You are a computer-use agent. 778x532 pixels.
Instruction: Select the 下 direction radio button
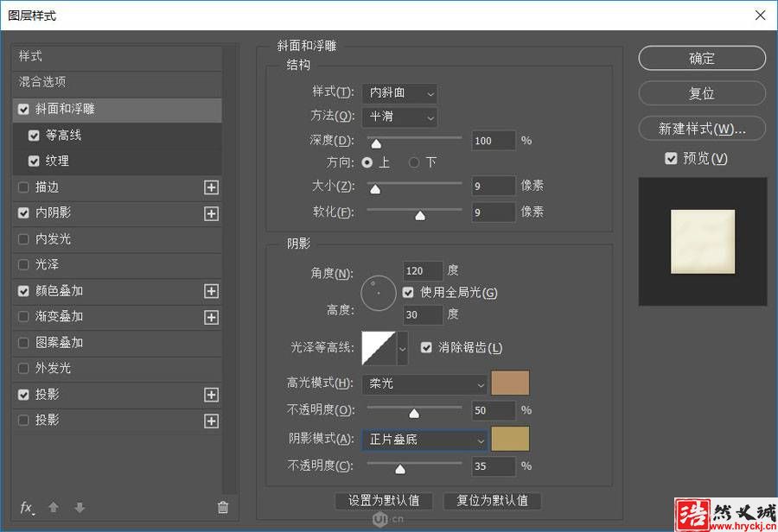click(414, 162)
